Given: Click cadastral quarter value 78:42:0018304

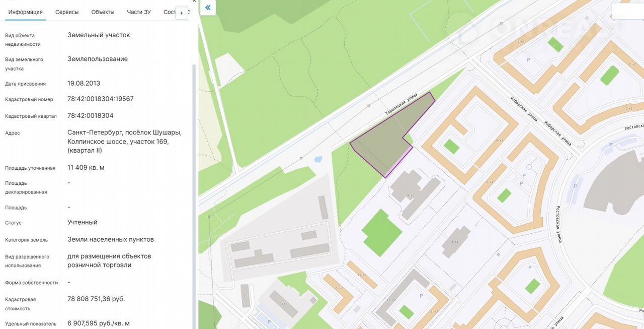Looking at the screenshot, I should coord(91,116).
